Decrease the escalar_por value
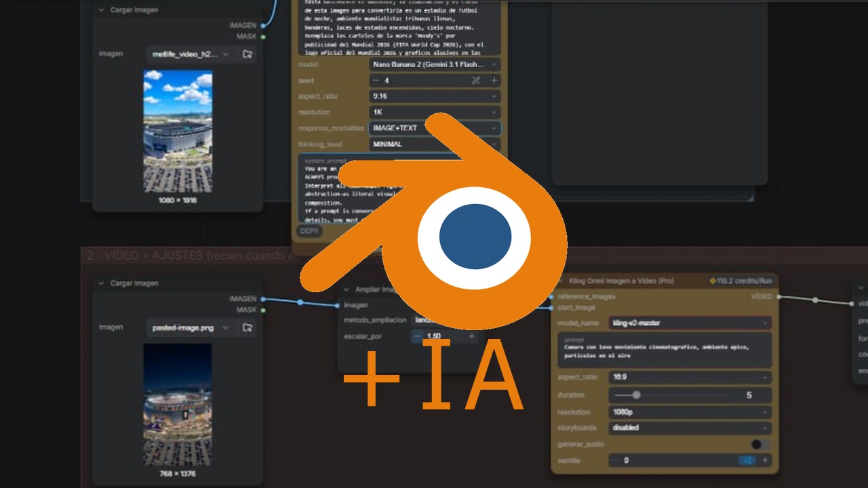The image size is (868, 488). 416,336
